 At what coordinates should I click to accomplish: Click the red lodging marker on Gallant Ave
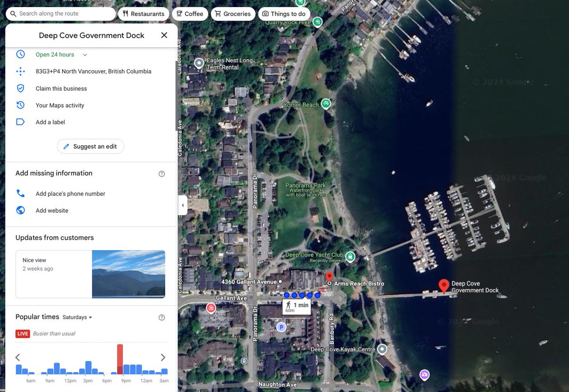click(x=211, y=308)
